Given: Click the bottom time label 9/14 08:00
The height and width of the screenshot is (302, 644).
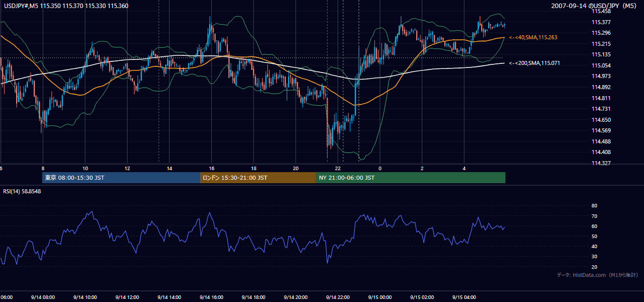Looking at the screenshot, I should coord(43,297).
